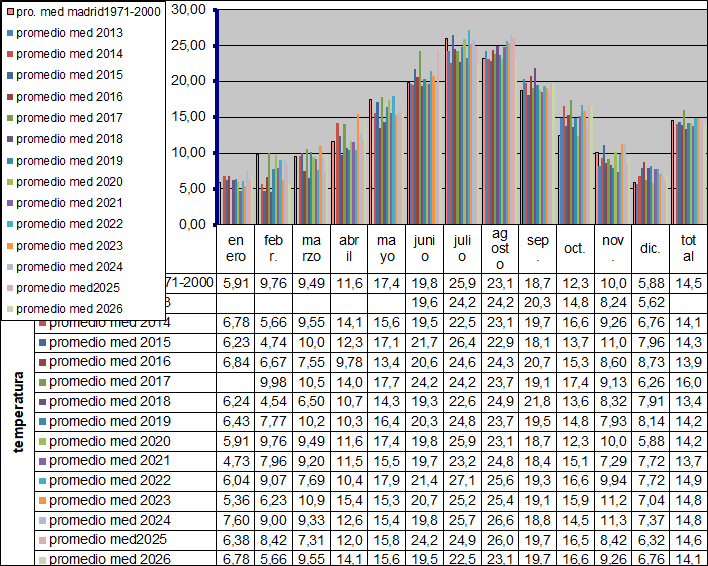Viewport: 708px width, 566px height.
Task: Select the 'agosto' category label
Action: [x=499, y=248]
